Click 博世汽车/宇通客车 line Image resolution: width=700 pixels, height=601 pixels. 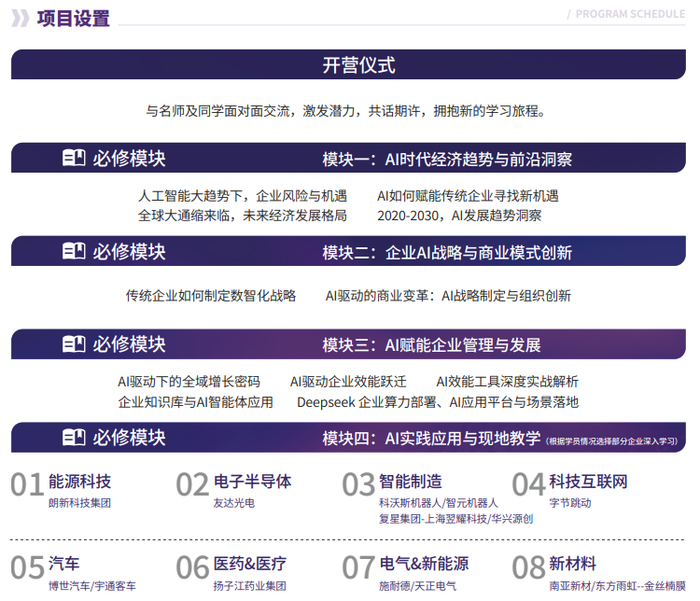point(92,585)
